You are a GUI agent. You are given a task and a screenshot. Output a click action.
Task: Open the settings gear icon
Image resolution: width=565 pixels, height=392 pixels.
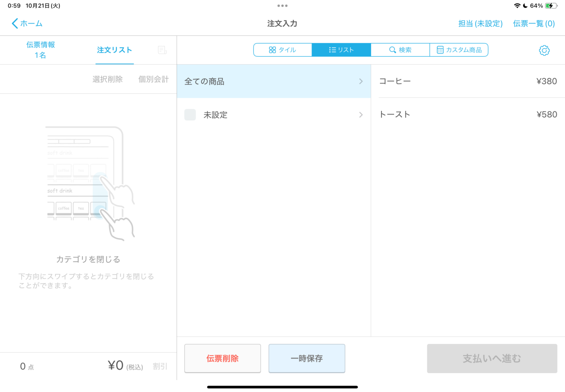click(544, 50)
